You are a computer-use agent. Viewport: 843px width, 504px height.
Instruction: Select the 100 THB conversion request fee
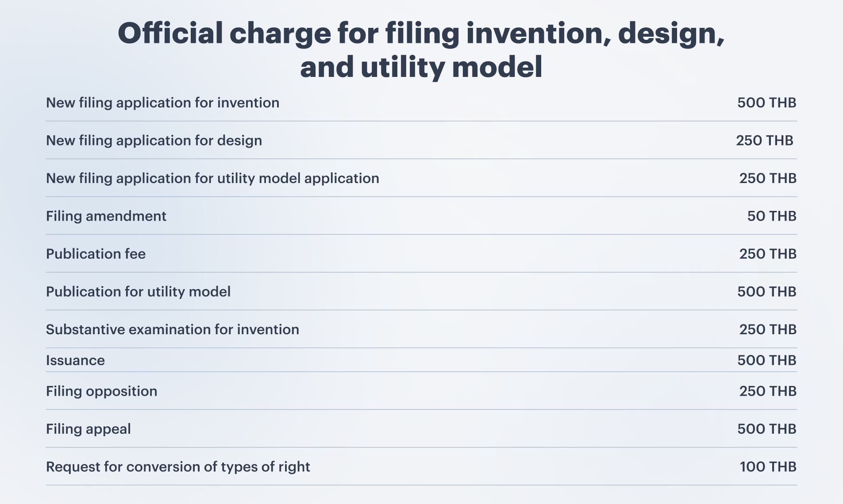point(768,467)
